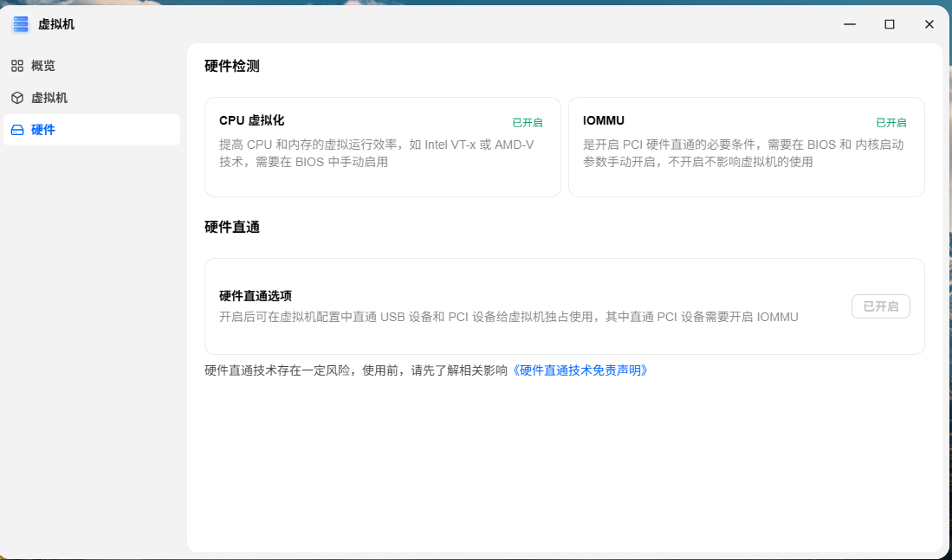The height and width of the screenshot is (560, 952).
Task: Click the 虚拟机 window title text
Action: [x=56, y=25]
